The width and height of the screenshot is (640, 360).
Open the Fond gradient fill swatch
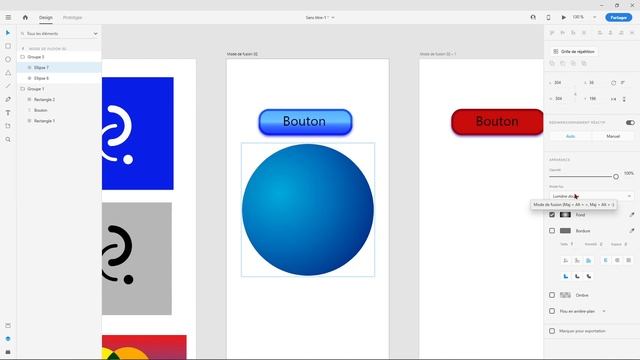(565, 215)
